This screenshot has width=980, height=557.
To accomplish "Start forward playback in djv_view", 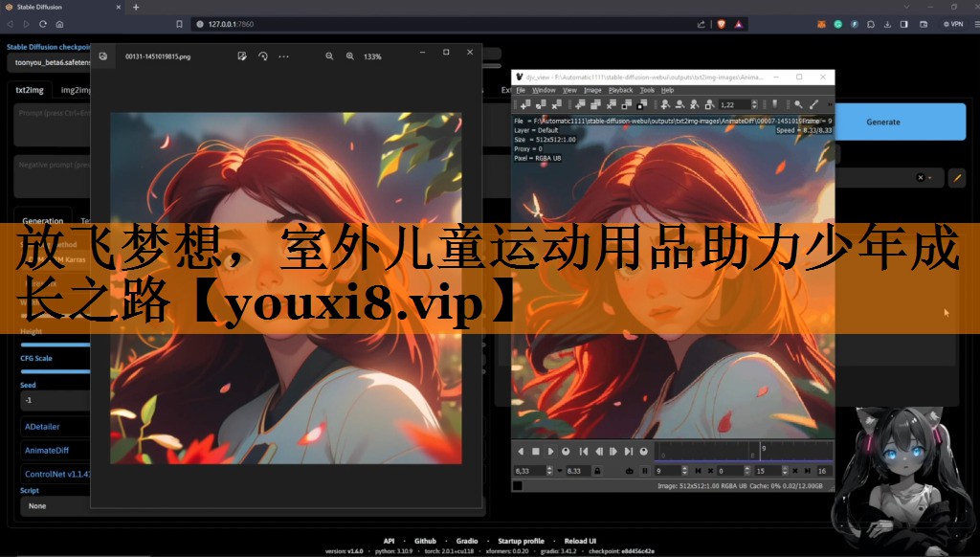I will 550,452.
